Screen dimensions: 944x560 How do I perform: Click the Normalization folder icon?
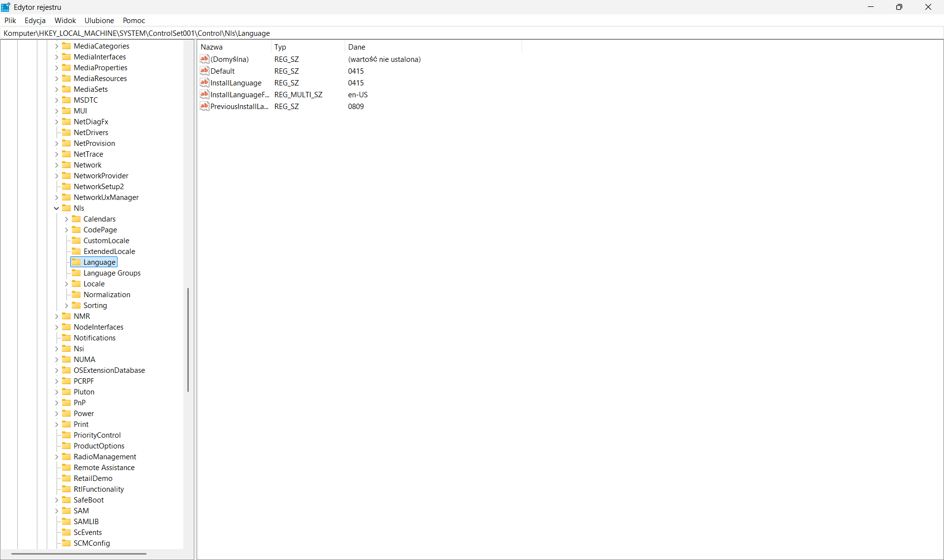[76, 294]
